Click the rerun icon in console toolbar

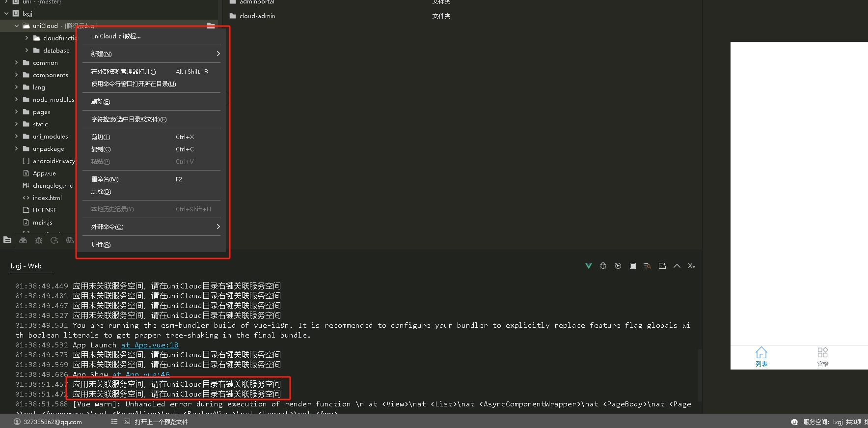(x=618, y=266)
